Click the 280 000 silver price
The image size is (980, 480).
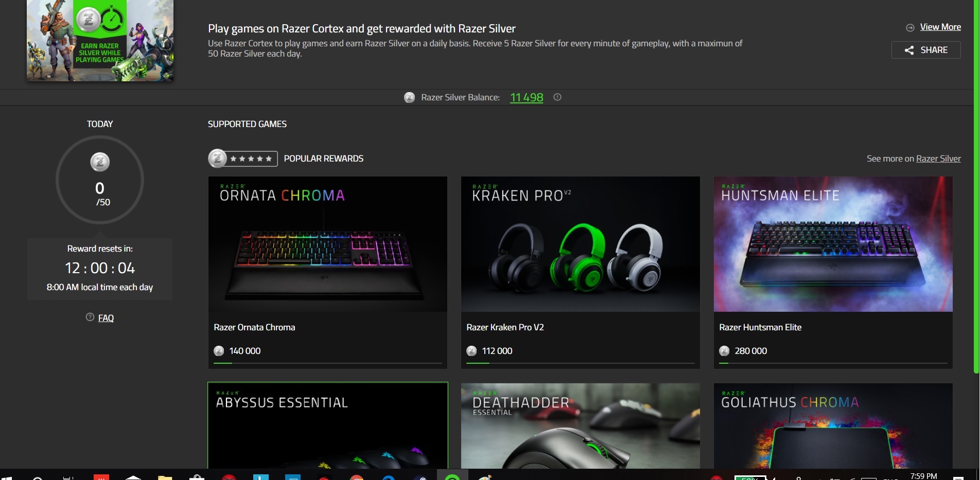click(x=751, y=351)
